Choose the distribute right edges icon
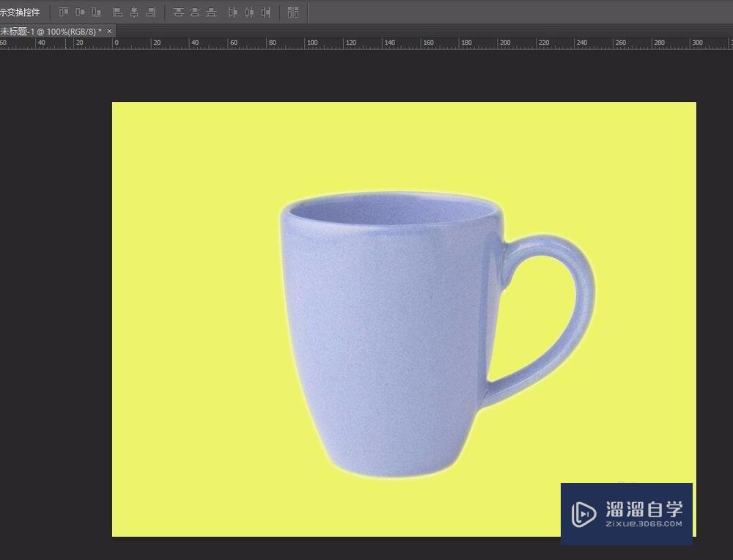 click(266, 12)
